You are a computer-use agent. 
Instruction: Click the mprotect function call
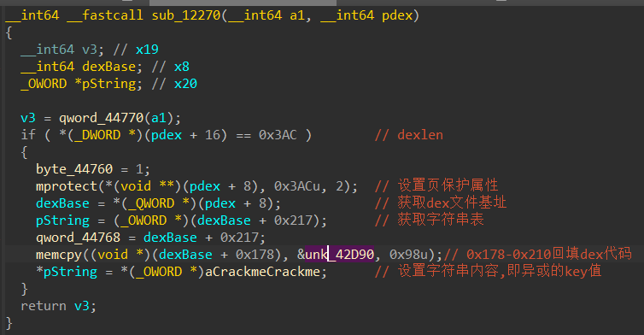(67, 186)
